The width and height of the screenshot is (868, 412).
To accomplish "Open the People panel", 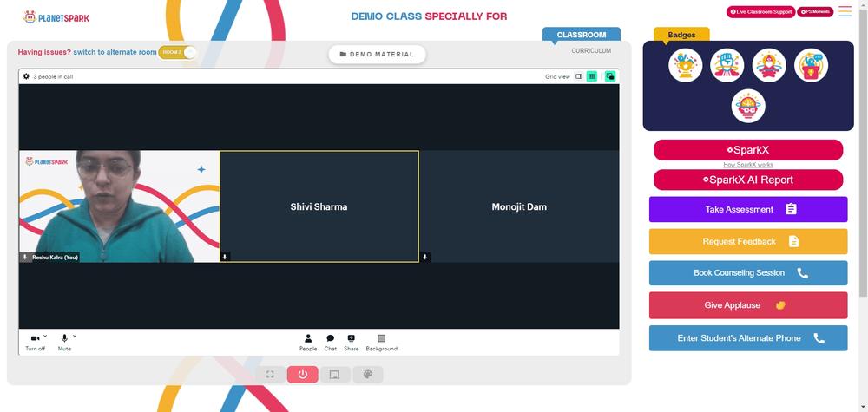I will pyautogui.click(x=308, y=343).
